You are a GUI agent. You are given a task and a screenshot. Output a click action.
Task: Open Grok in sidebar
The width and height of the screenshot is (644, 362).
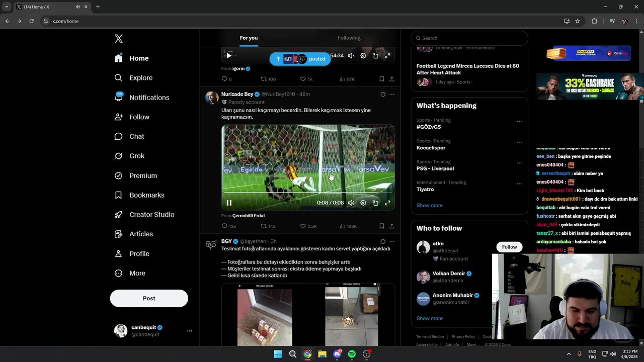pos(130,156)
